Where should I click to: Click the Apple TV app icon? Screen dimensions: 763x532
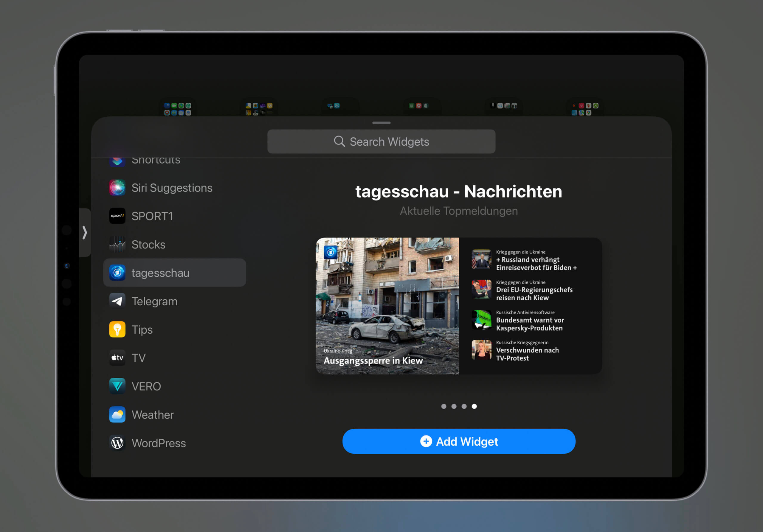[117, 358]
